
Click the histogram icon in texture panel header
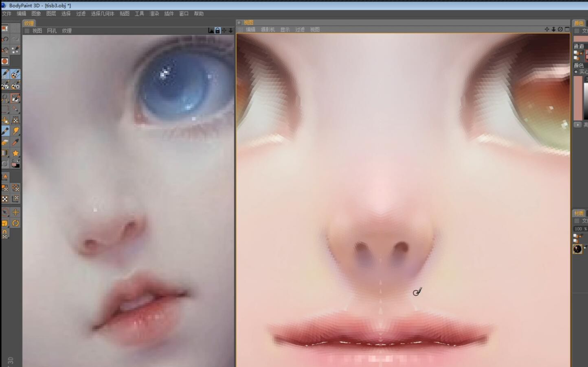click(x=211, y=31)
